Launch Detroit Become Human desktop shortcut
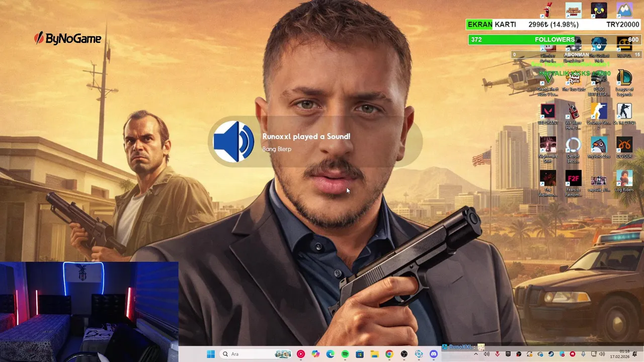This screenshot has width=644, height=362. pyautogui.click(x=574, y=150)
